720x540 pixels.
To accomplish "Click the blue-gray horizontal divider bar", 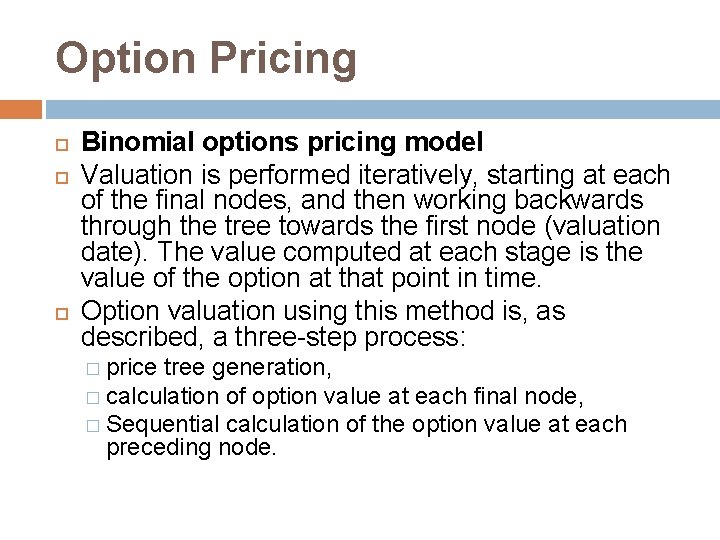I will coord(381,108).
